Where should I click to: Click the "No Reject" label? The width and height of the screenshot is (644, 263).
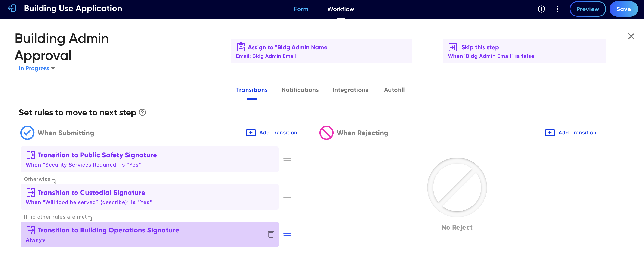pos(457,228)
